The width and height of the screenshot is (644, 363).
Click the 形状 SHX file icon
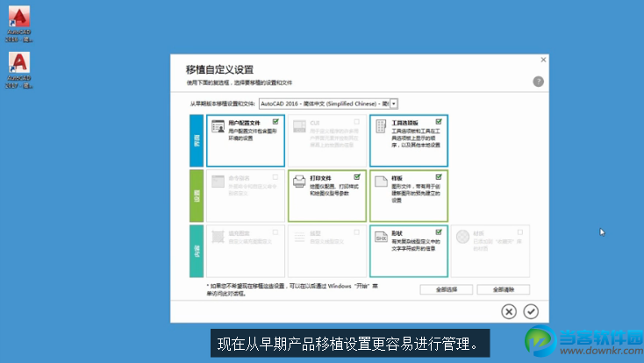tap(381, 237)
